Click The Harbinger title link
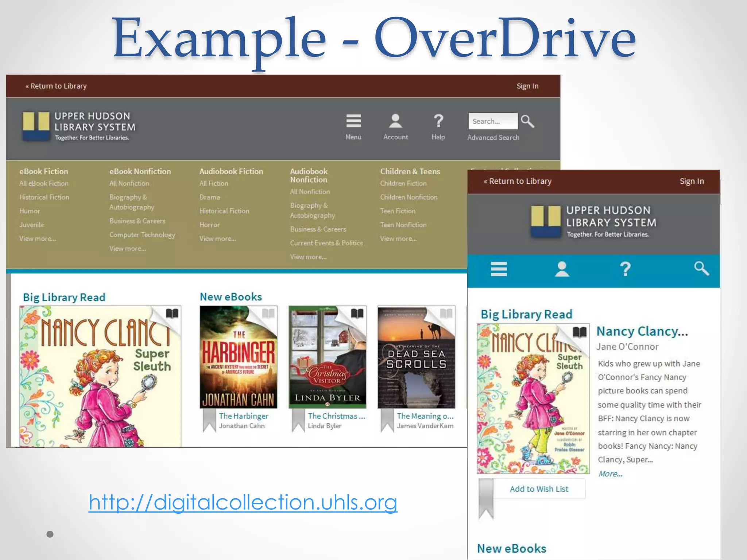The image size is (747, 560). [x=244, y=416]
